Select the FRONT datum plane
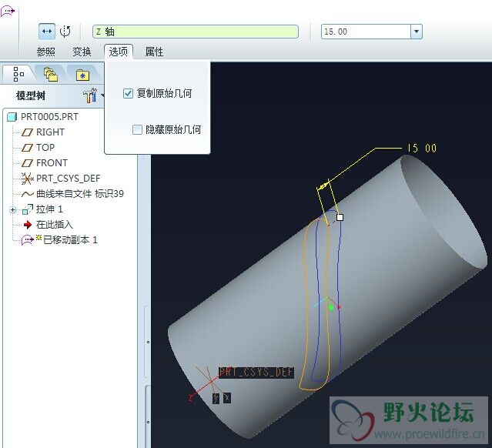 [52, 163]
